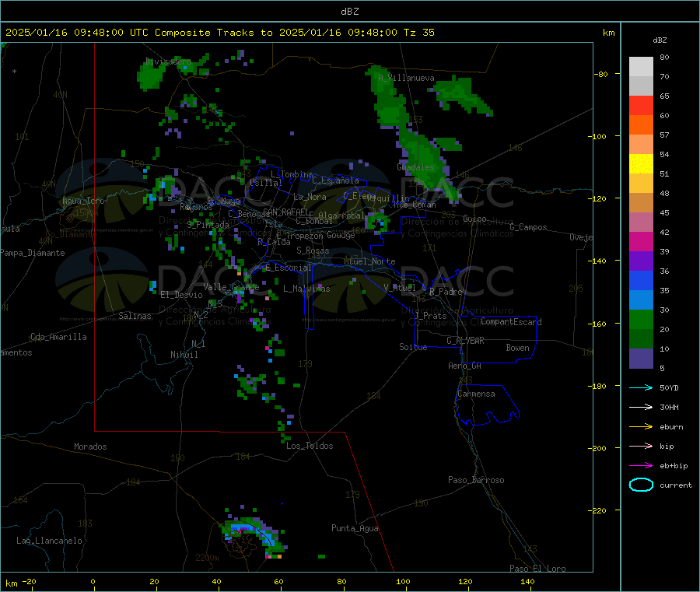
Task: Click the 'A_Villanueva' map label
Action: (406, 78)
